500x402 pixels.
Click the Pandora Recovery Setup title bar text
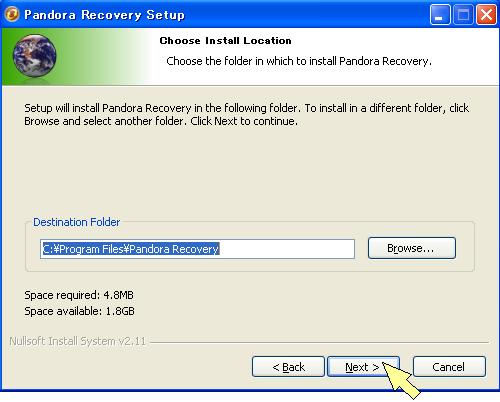(x=104, y=15)
